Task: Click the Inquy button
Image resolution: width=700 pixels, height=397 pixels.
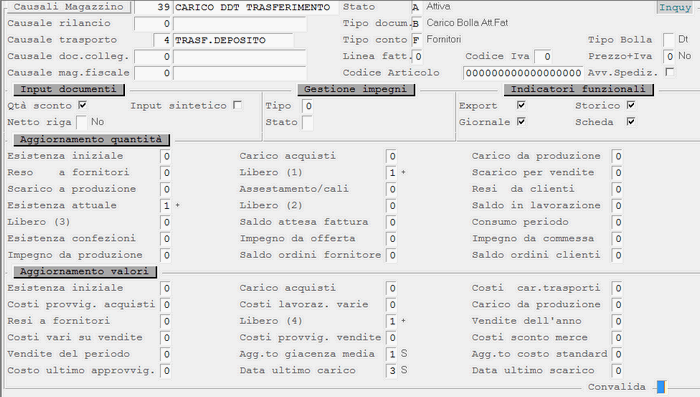Action: 675,8
